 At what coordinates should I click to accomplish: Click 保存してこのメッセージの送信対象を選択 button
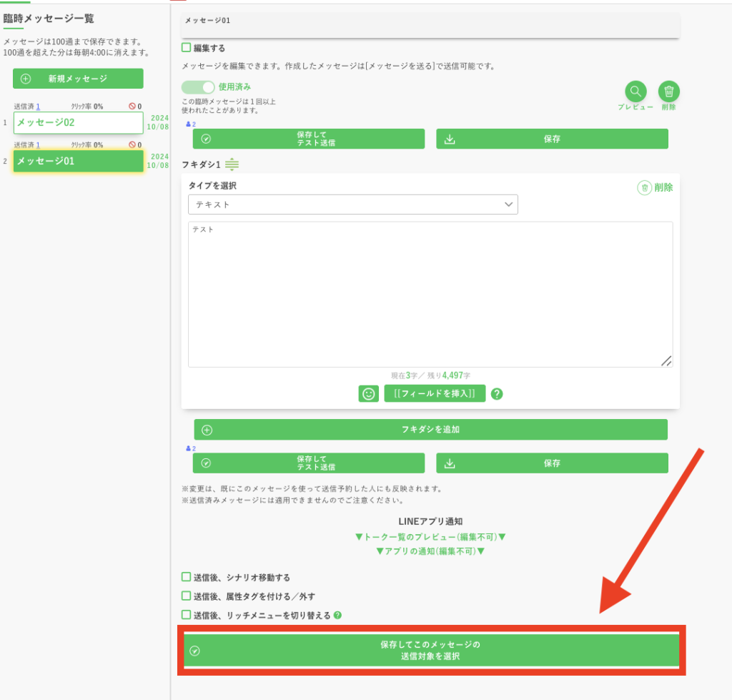(x=431, y=650)
